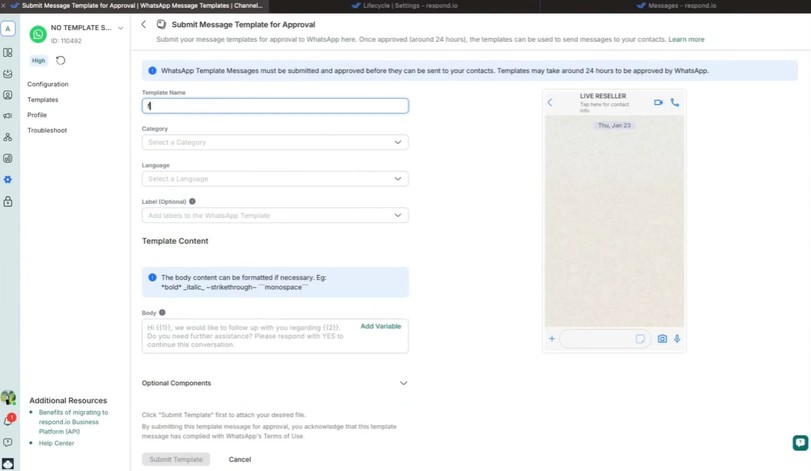
Task: Click the Add Variable link
Action: click(x=381, y=326)
